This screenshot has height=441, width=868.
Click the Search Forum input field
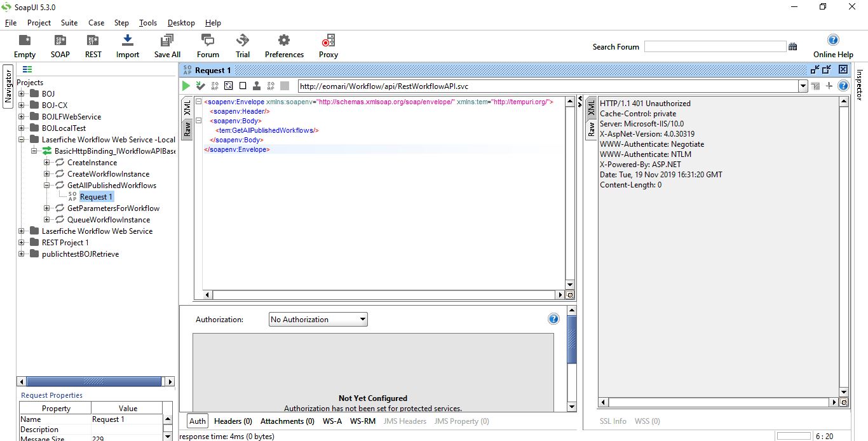(715, 46)
